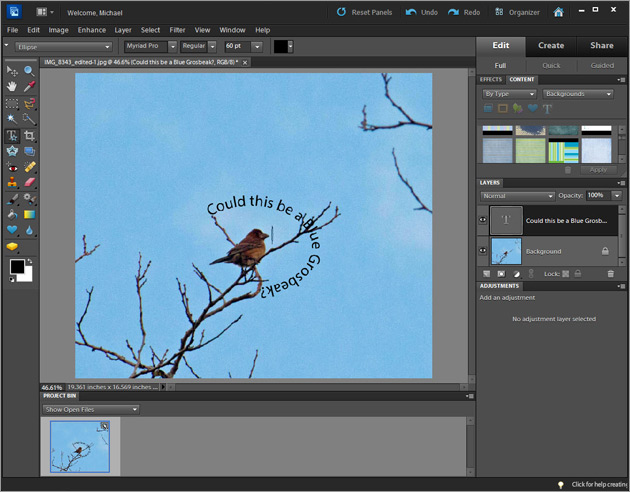Select the Rectangular Marquee tool
630x492 pixels.
coord(12,104)
